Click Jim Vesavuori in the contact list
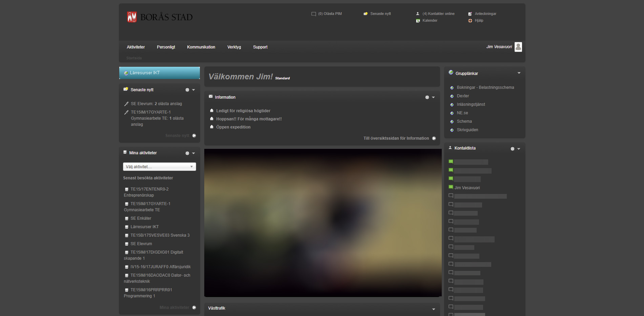Image resolution: width=644 pixels, height=316 pixels. 467,188
